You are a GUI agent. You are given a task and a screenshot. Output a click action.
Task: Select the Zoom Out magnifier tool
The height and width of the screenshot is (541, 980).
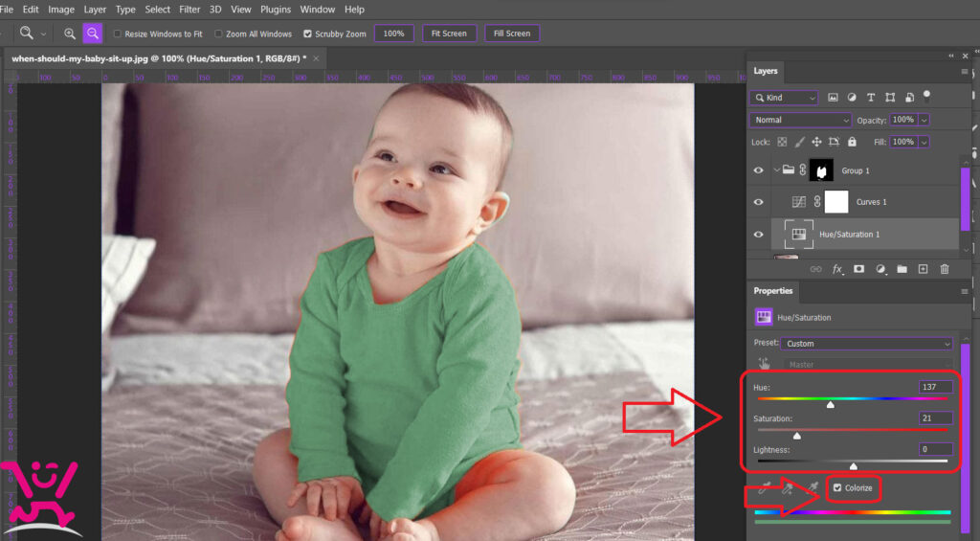[x=93, y=34]
